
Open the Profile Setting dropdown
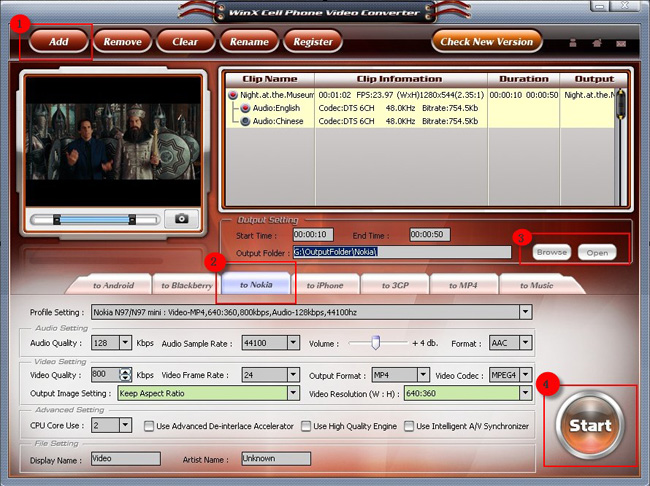click(525, 312)
